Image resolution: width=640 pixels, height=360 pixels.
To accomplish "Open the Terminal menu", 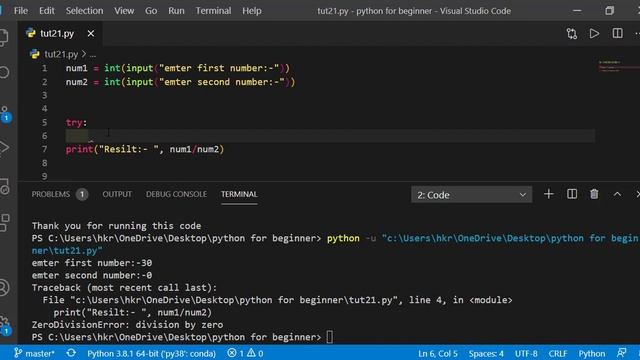I will point(213,11).
